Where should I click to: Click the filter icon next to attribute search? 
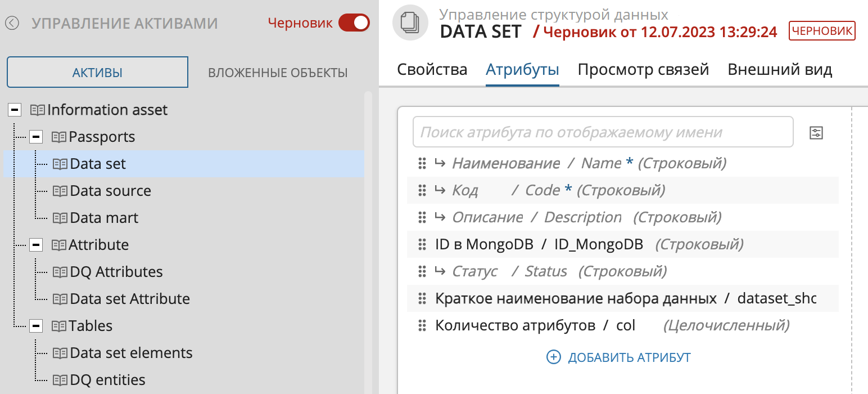click(x=816, y=132)
